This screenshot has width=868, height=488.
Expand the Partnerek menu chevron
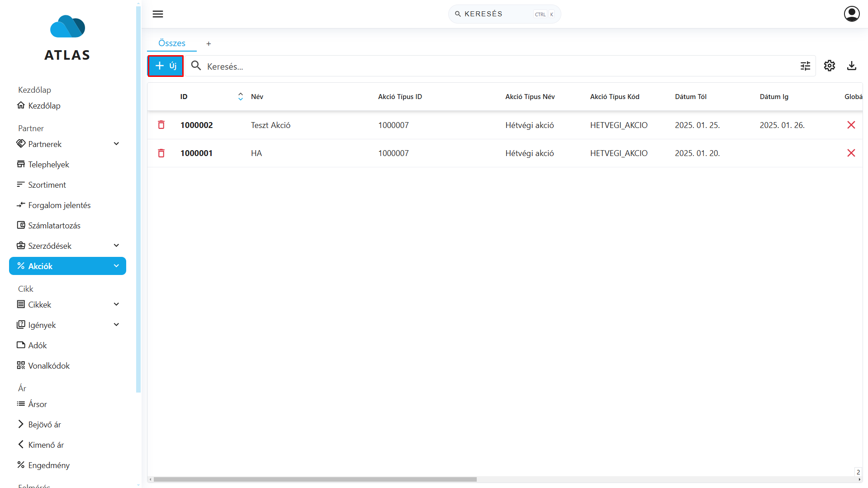tap(116, 144)
